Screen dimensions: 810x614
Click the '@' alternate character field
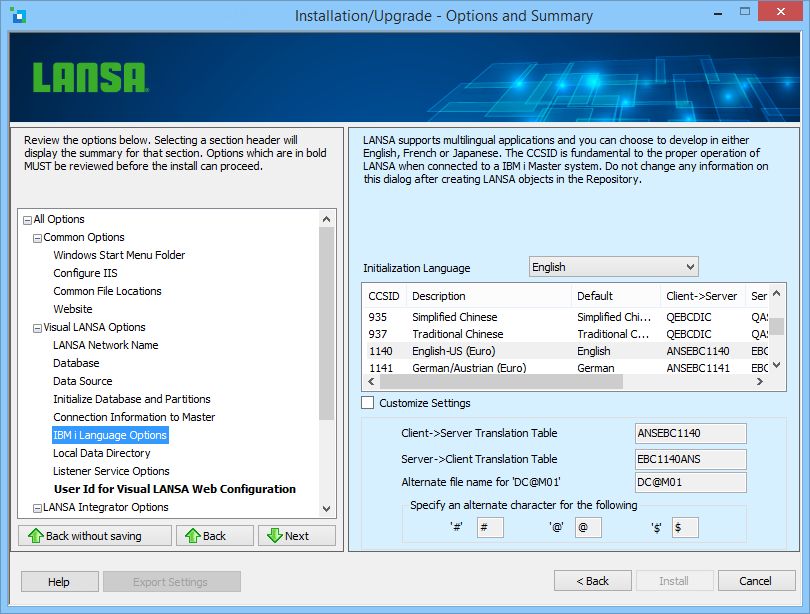point(588,528)
